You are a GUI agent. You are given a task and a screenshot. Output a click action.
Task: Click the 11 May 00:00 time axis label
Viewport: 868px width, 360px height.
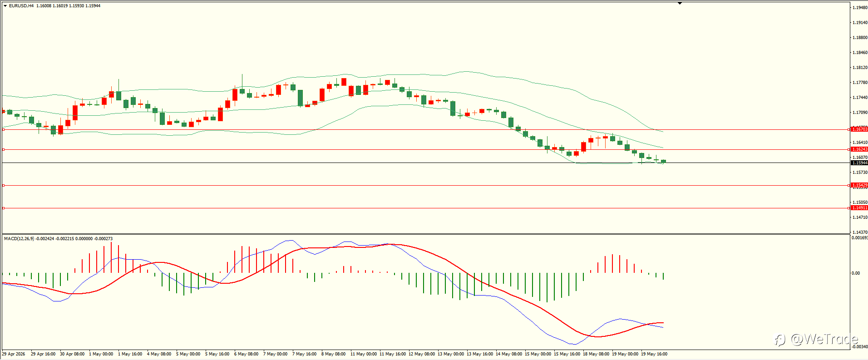pos(364,354)
